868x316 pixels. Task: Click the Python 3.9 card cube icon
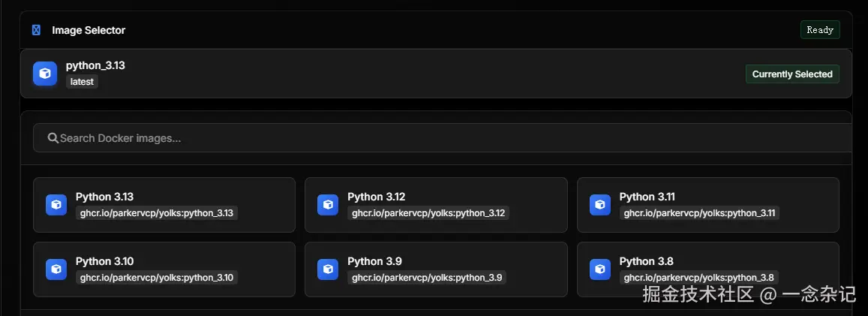pyautogui.click(x=328, y=269)
